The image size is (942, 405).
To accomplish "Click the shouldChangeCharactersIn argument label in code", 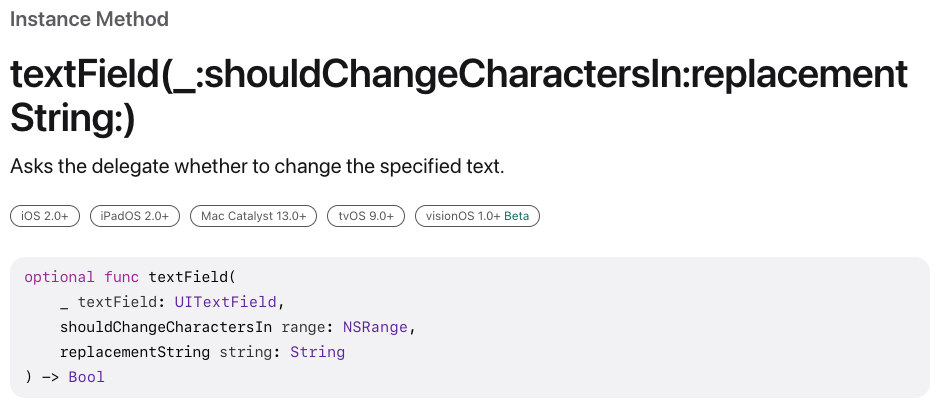I will (166, 327).
